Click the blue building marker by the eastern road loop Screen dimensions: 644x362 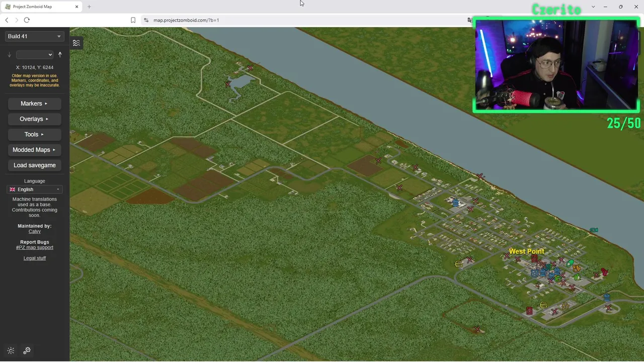coord(607,297)
